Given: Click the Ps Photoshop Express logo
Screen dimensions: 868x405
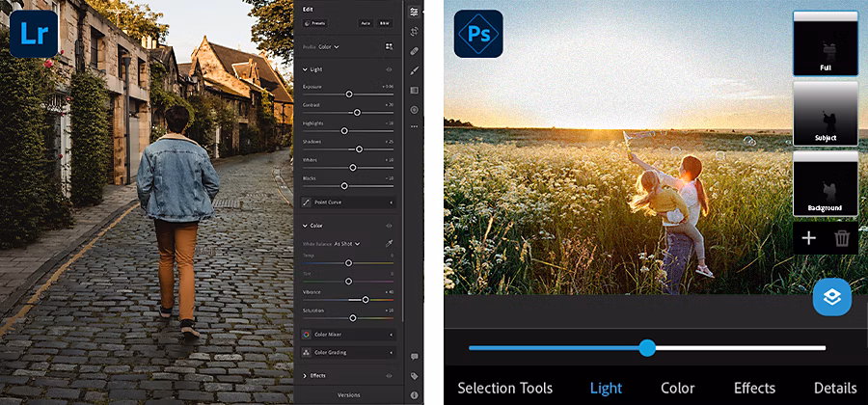Looking at the screenshot, I should (x=478, y=33).
